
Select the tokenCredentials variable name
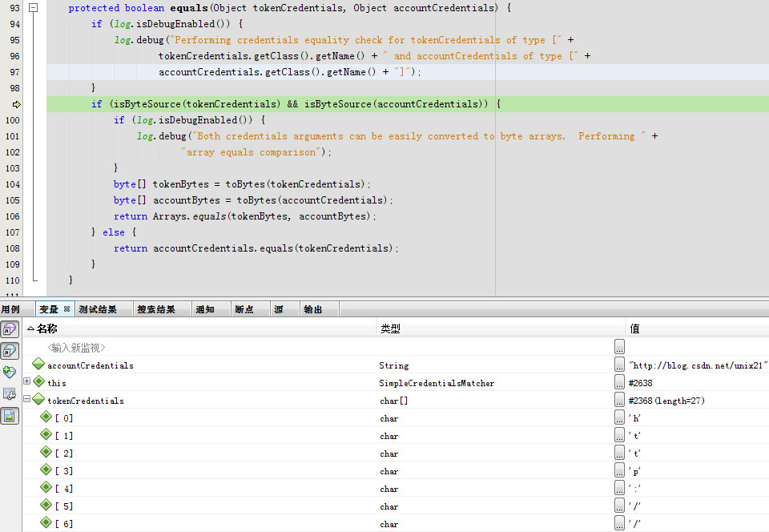click(x=86, y=401)
